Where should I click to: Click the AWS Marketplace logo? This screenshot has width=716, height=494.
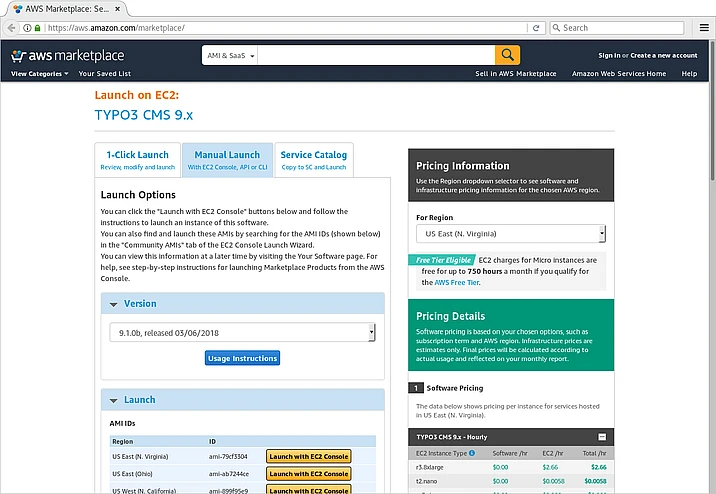coord(68,55)
